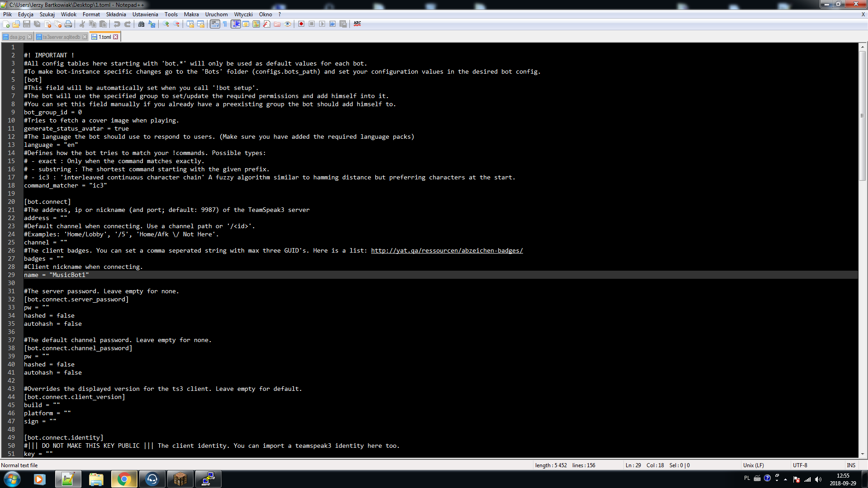The width and height of the screenshot is (868, 488).
Task: Start macro recording with red button
Action: 301,24
